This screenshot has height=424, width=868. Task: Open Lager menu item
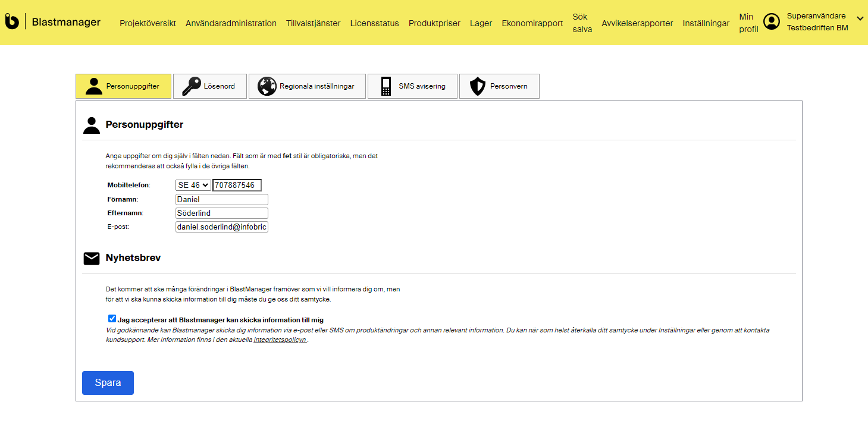(481, 23)
